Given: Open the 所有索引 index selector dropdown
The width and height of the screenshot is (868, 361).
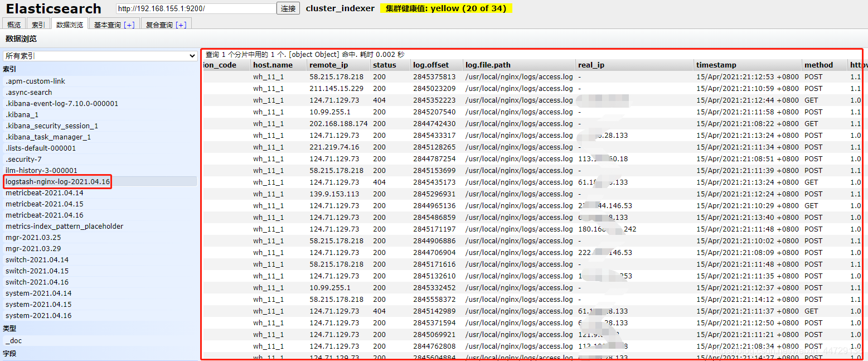Looking at the screenshot, I should pyautogui.click(x=100, y=56).
